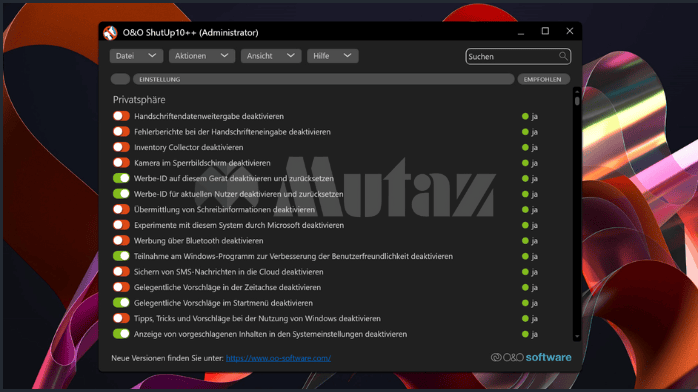This screenshot has width=698, height=392.
Task: Click 'ja' value for Teilnahme am Windows-Programm row
Action: tap(535, 257)
